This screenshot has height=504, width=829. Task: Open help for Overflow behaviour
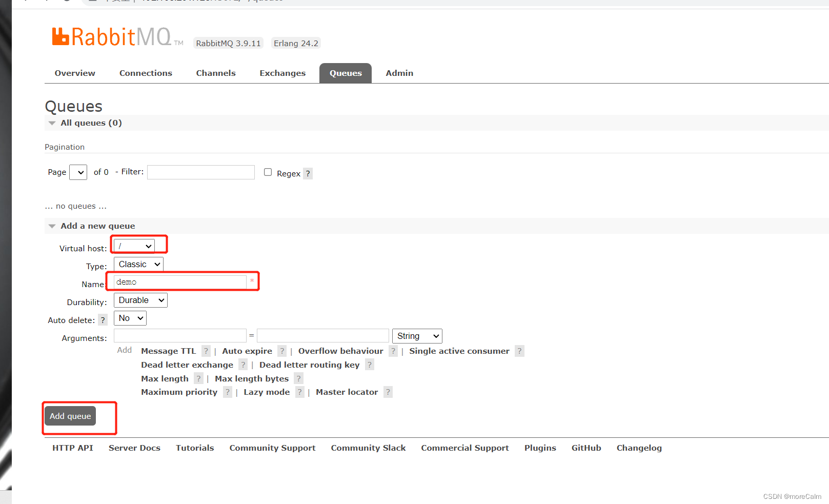tap(393, 351)
